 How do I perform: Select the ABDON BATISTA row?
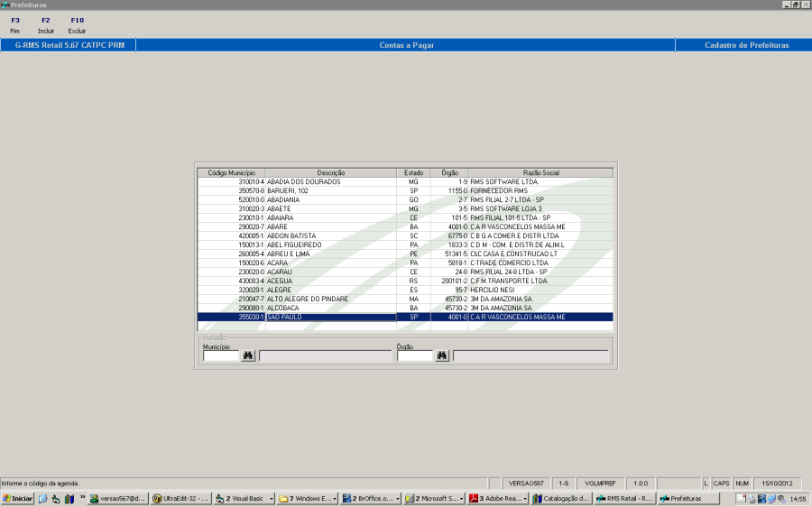(405, 235)
